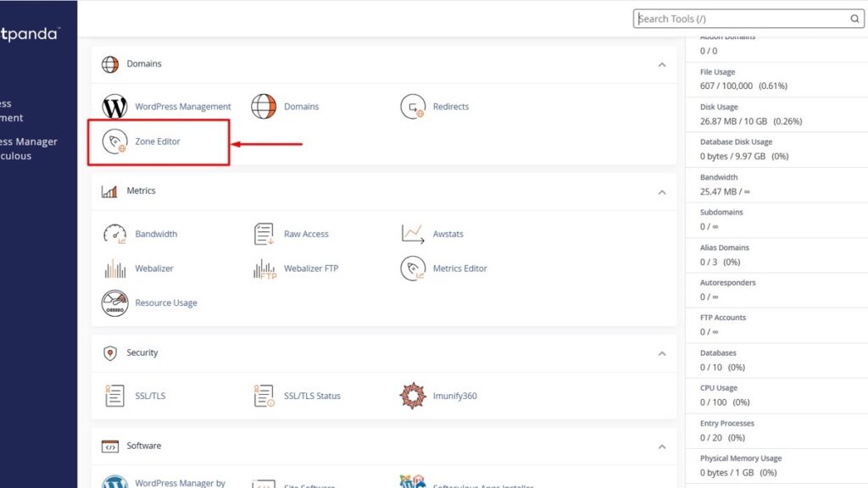Viewport: 868px width, 488px height.
Task: Open the Domains tool link
Action: click(301, 106)
